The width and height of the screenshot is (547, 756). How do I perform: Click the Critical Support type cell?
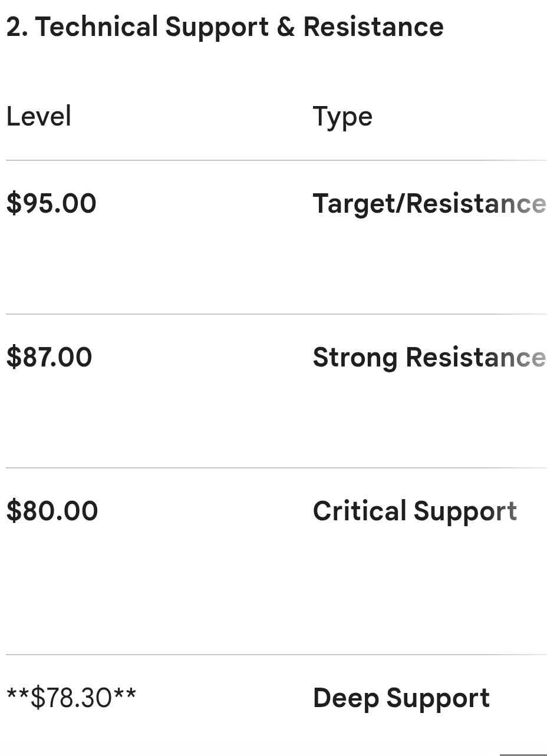point(415,511)
